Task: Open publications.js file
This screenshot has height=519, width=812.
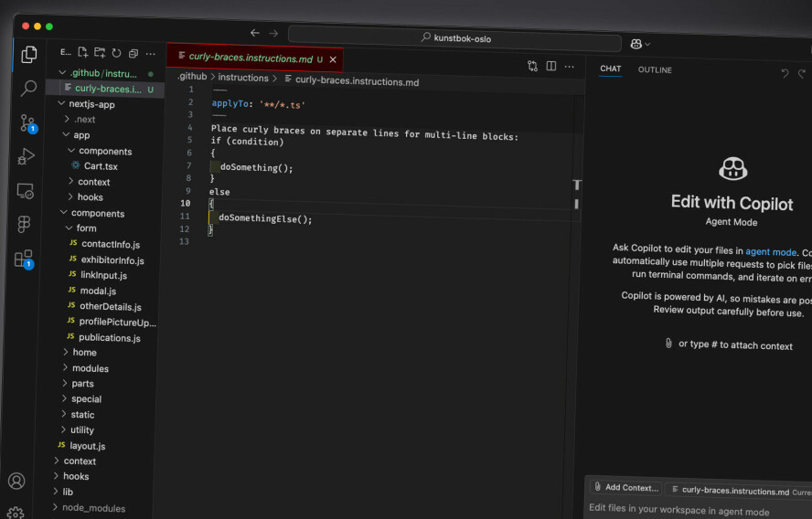Action: (x=109, y=337)
